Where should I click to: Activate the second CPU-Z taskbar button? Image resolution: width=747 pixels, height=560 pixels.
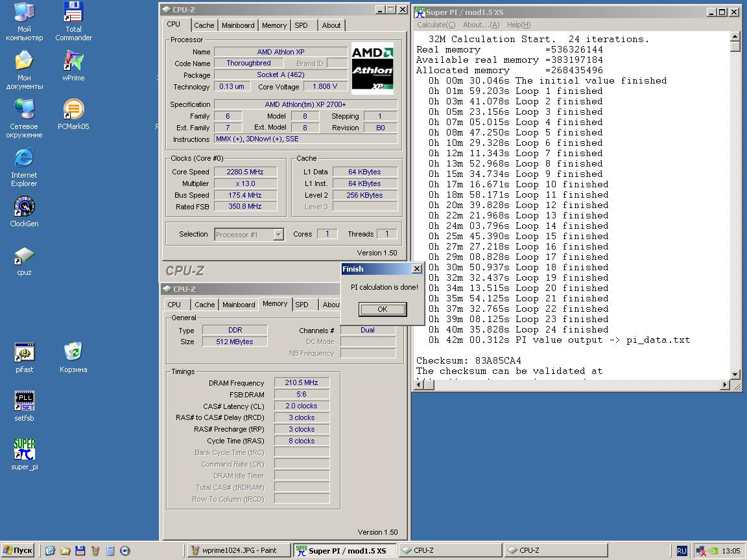556,550
